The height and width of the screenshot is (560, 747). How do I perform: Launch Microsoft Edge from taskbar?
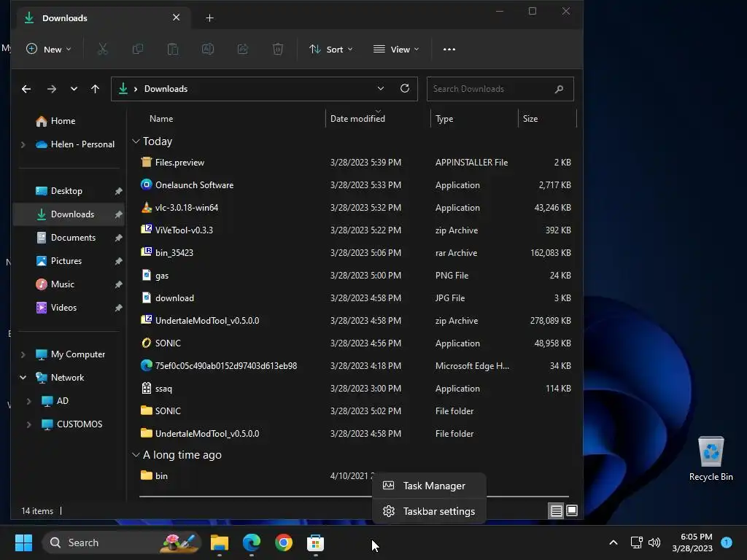pyautogui.click(x=252, y=542)
